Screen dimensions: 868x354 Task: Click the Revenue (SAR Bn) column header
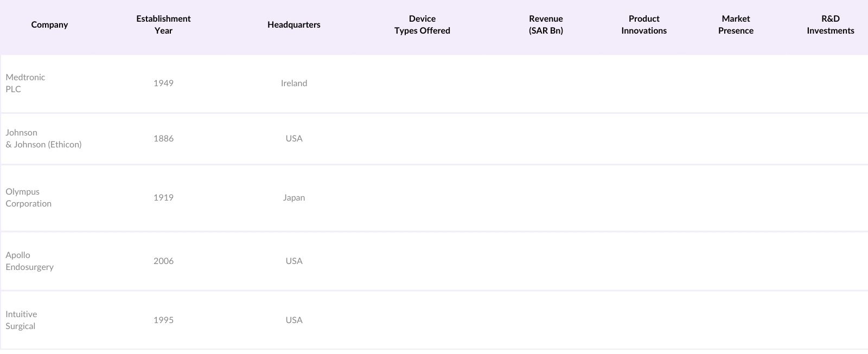click(x=546, y=25)
